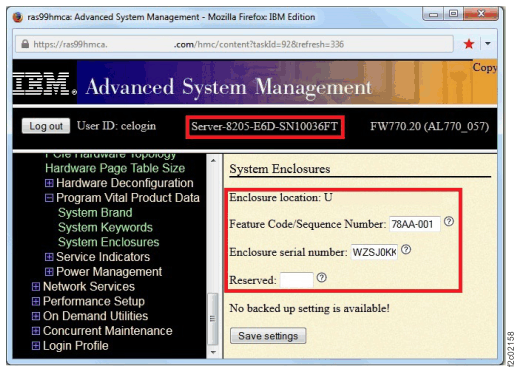Viewport: 514px width, 371px height.
Task: Close the Firefox window
Action: point(481,14)
